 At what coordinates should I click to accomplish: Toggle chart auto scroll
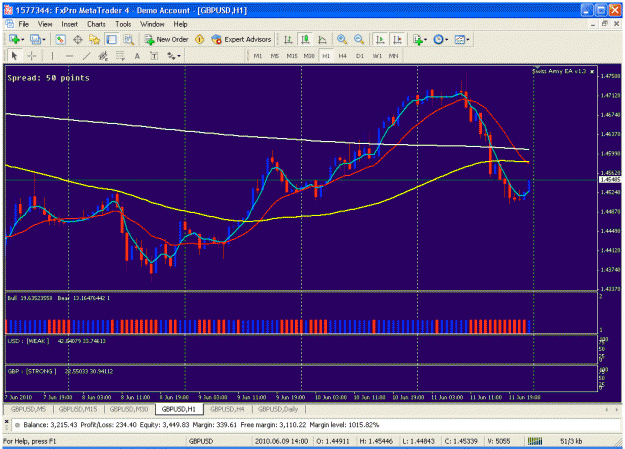380,39
